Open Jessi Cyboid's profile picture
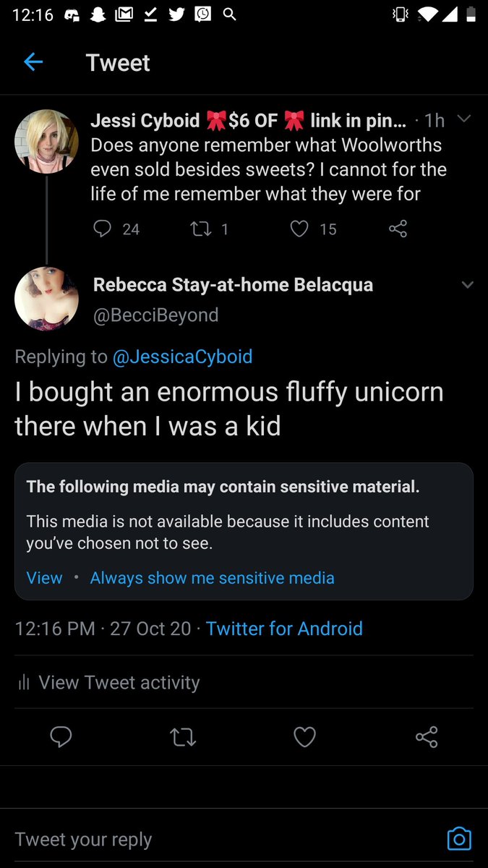 (x=46, y=142)
